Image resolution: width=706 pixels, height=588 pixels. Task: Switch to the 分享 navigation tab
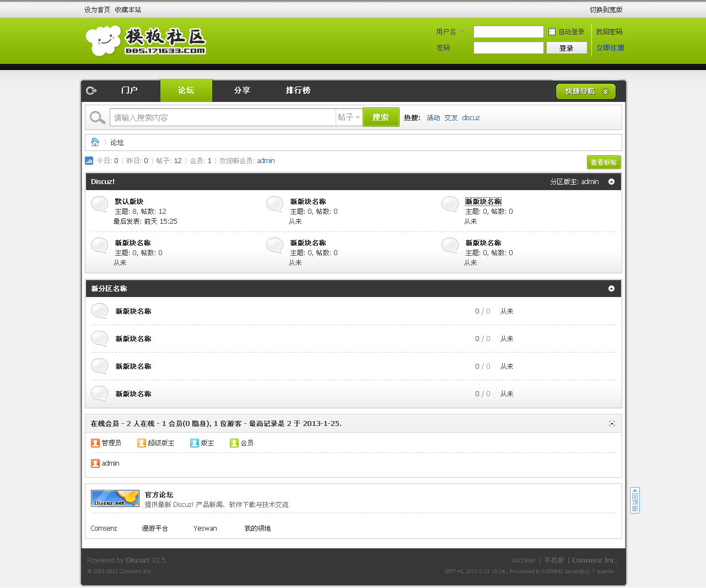click(242, 90)
